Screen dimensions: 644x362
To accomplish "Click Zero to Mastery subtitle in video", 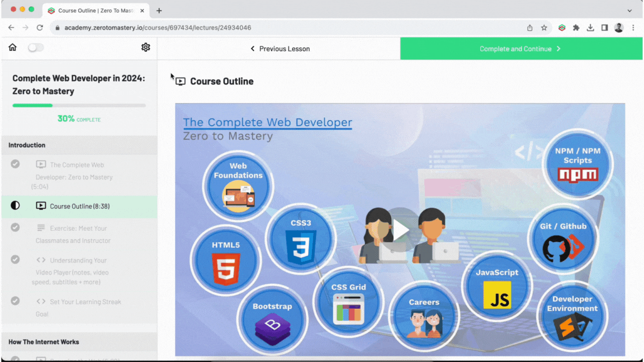I will [x=228, y=136].
